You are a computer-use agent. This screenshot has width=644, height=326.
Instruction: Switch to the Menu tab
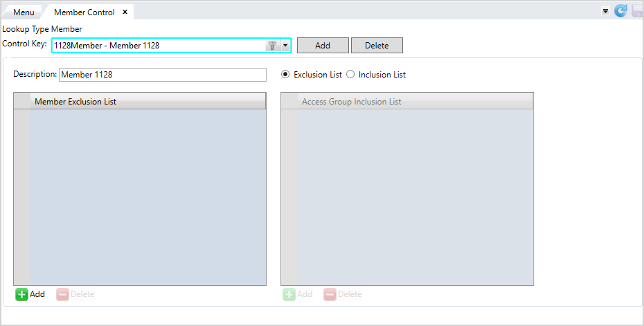(24, 12)
